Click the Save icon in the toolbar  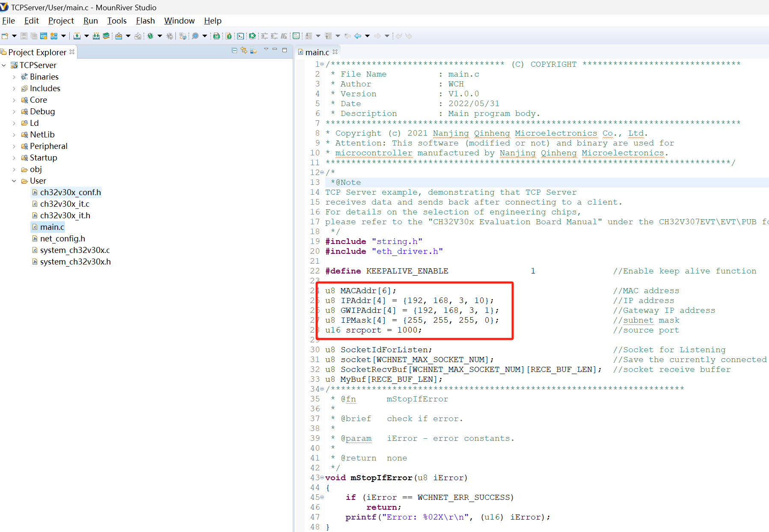[24, 36]
